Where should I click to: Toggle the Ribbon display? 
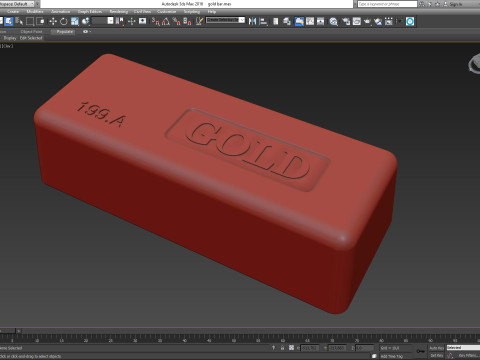coord(299,21)
